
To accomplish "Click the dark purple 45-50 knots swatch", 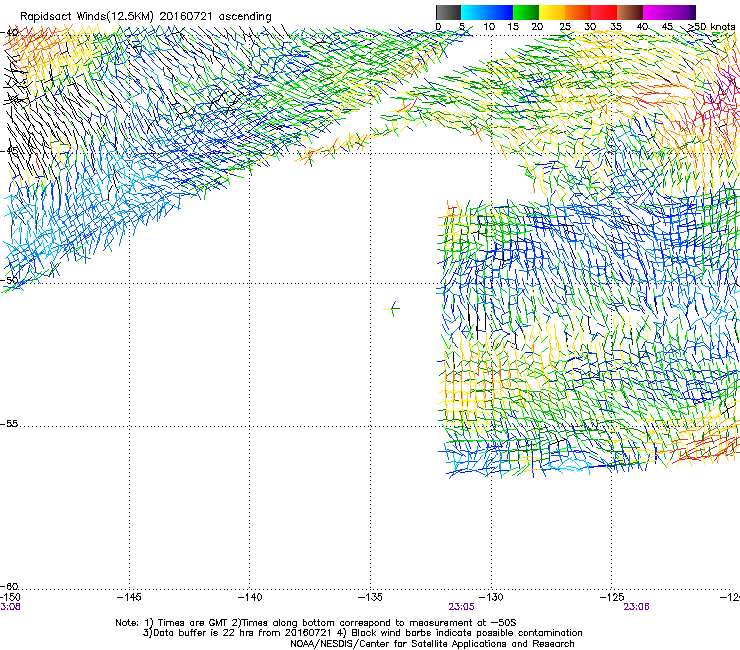I will [x=682, y=12].
